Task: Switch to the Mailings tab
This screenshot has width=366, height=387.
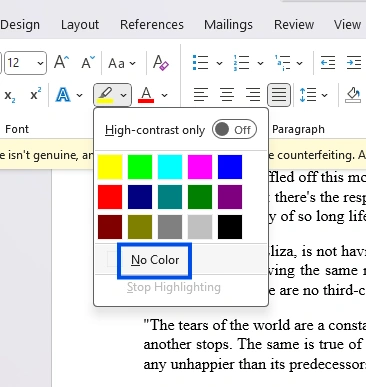Action: click(228, 25)
